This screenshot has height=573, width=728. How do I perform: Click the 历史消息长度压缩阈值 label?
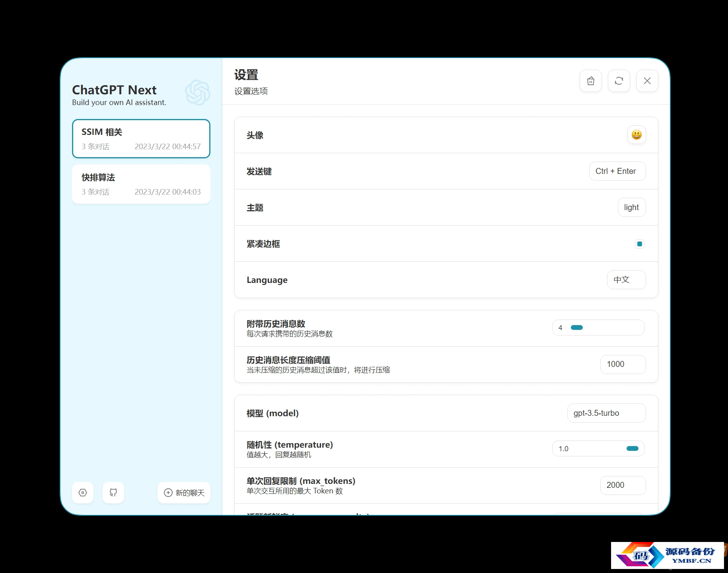288,360
